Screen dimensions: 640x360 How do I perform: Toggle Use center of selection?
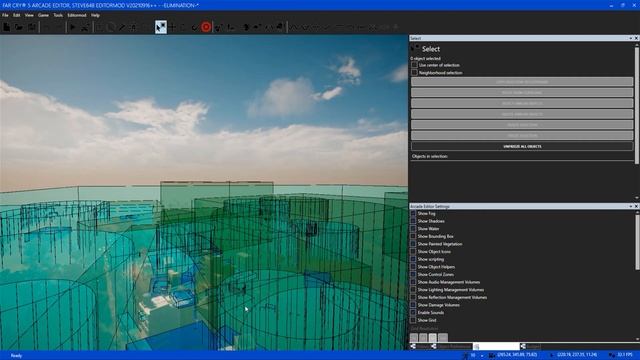[414, 65]
